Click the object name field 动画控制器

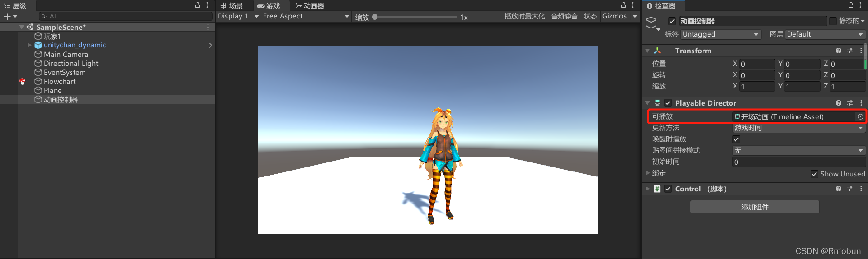click(x=753, y=21)
